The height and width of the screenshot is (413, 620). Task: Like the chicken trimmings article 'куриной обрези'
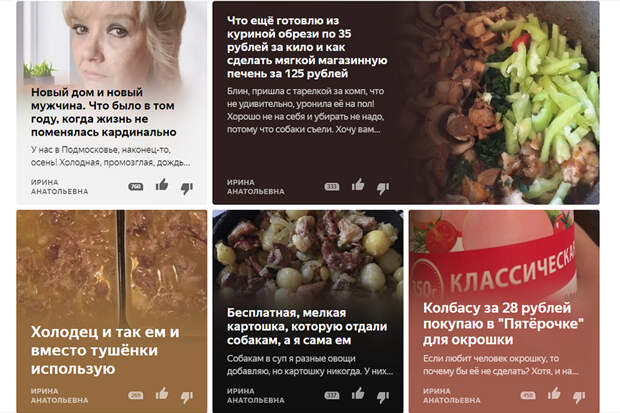click(358, 185)
